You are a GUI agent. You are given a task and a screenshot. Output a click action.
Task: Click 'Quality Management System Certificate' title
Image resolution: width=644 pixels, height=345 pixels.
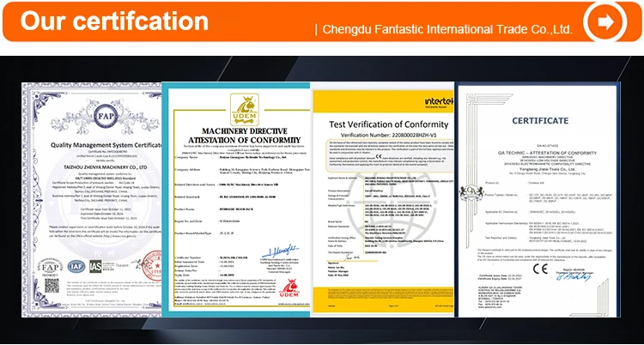coord(106,145)
